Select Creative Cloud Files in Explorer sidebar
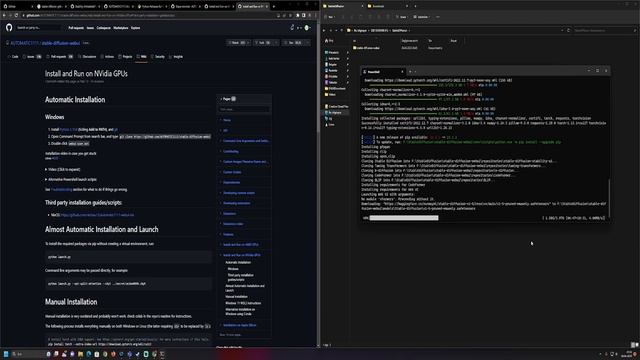This screenshot has height=360, width=640. click(x=337, y=107)
